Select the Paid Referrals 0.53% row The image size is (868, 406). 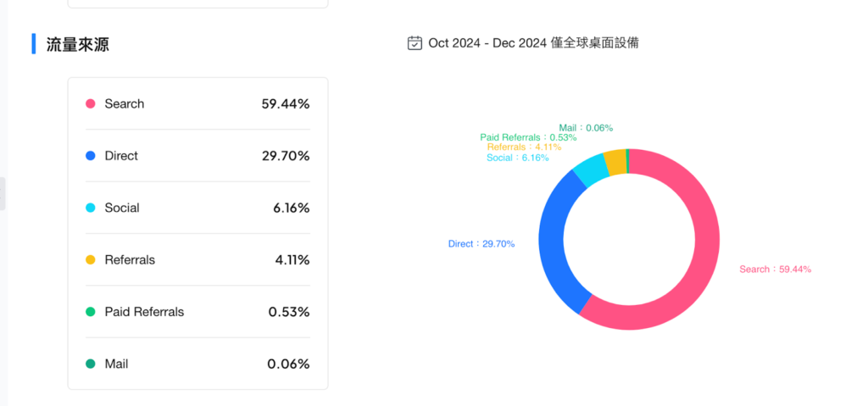pyautogui.click(x=198, y=312)
